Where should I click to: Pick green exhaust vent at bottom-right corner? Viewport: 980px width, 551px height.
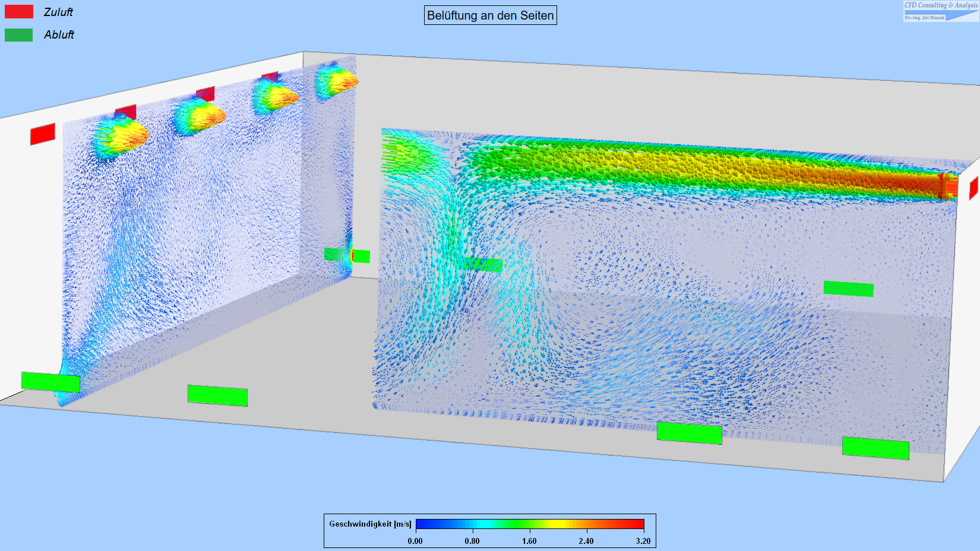pyautogui.click(x=875, y=448)
